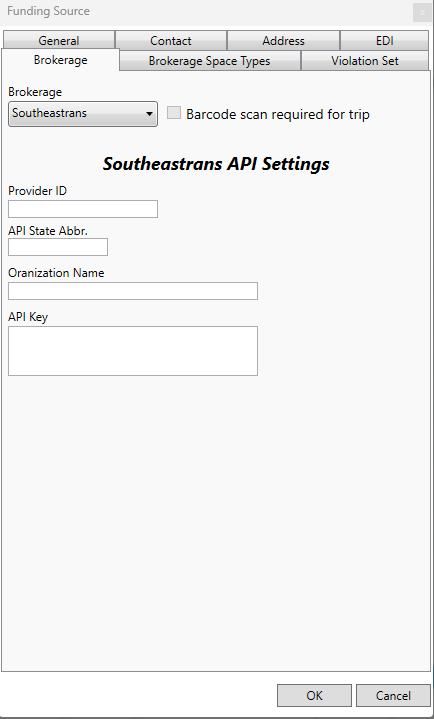Confirm with the OK button
This screenshot has width=434, height=719.
[x=314, y=696]
